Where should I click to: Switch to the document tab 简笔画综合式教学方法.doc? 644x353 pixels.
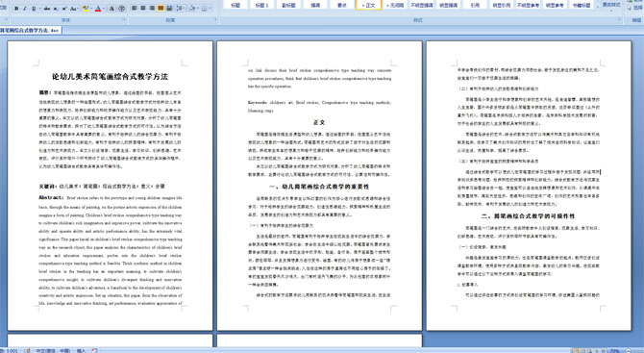[x=31, y=31]
